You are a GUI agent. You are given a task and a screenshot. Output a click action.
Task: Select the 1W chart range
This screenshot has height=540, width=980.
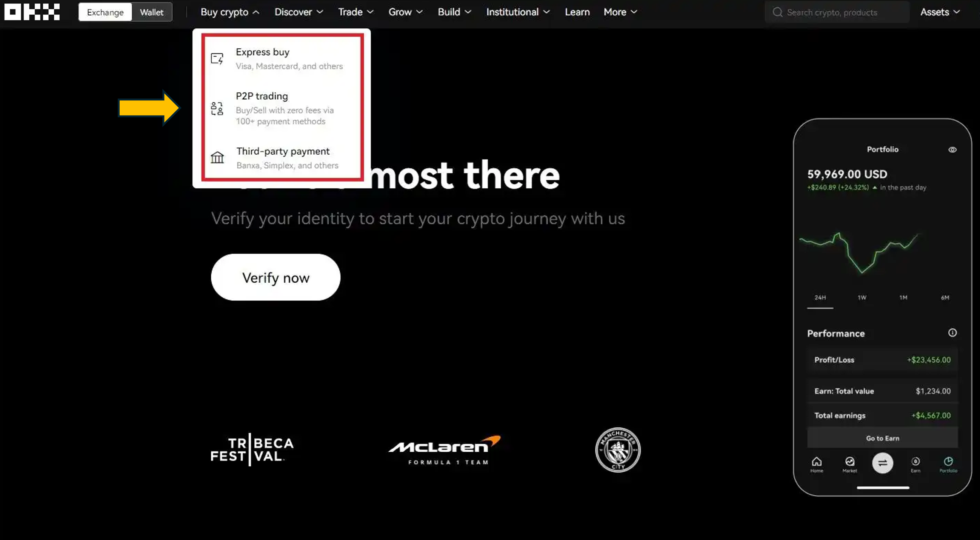[862, 298]
